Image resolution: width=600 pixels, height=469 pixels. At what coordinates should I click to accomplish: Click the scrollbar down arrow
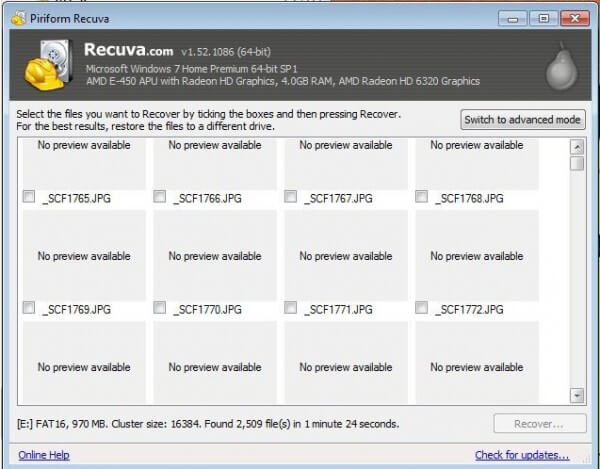coord(577,395)
